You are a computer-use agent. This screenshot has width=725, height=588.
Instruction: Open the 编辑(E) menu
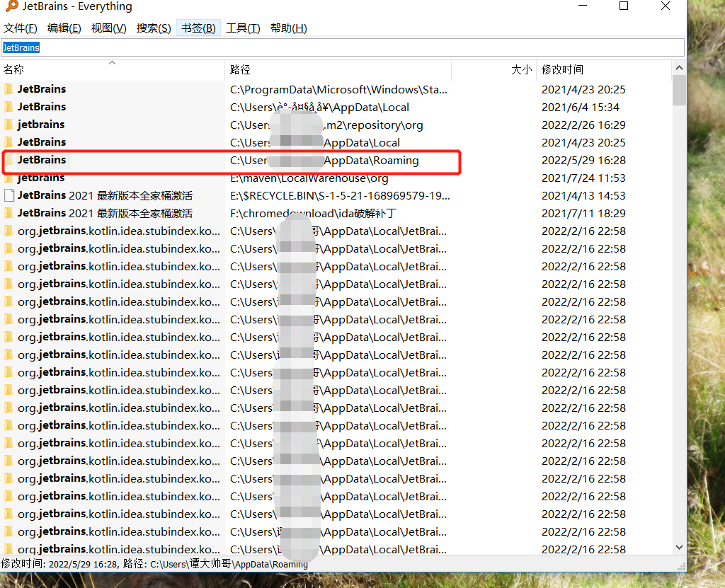point(64,28)
